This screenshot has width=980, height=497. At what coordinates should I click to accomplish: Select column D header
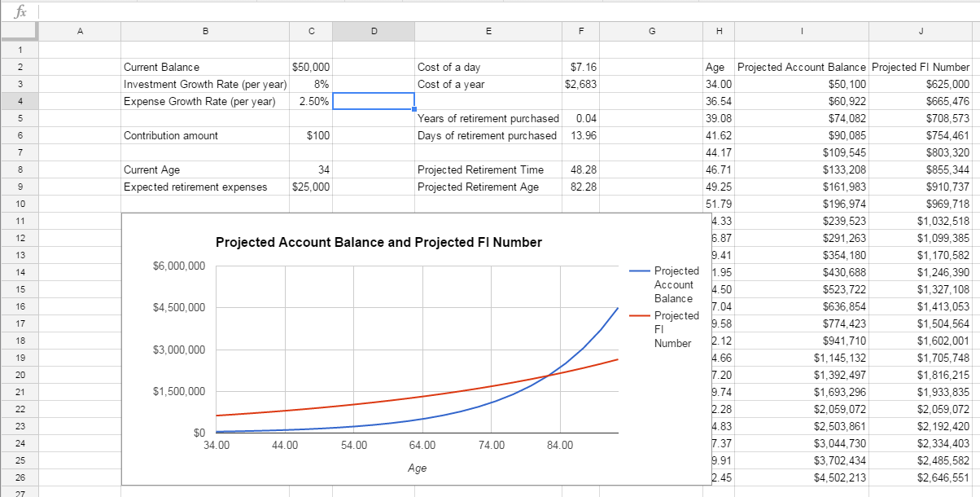pyautogui.click(x=374, y=31)
